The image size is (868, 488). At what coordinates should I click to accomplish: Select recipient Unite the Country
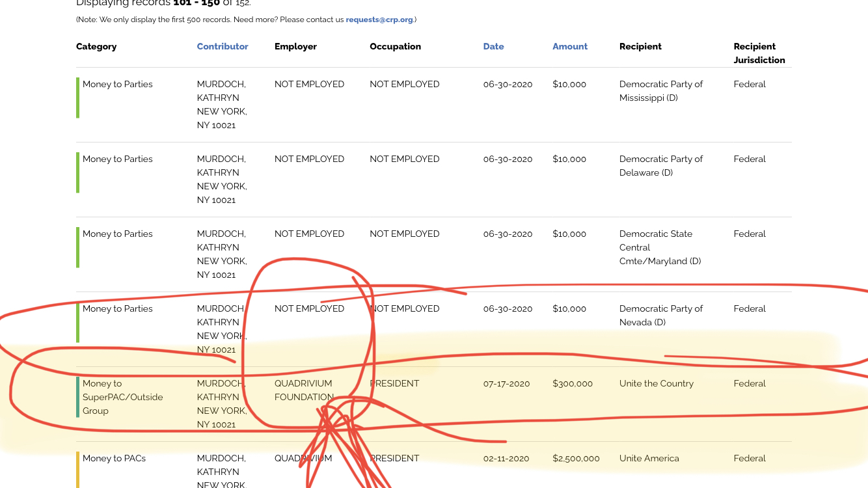tap(657, 383)
